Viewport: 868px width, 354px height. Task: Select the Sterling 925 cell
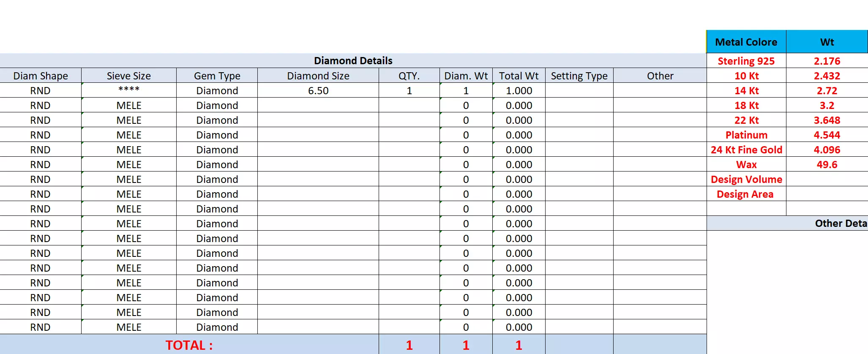746,61
